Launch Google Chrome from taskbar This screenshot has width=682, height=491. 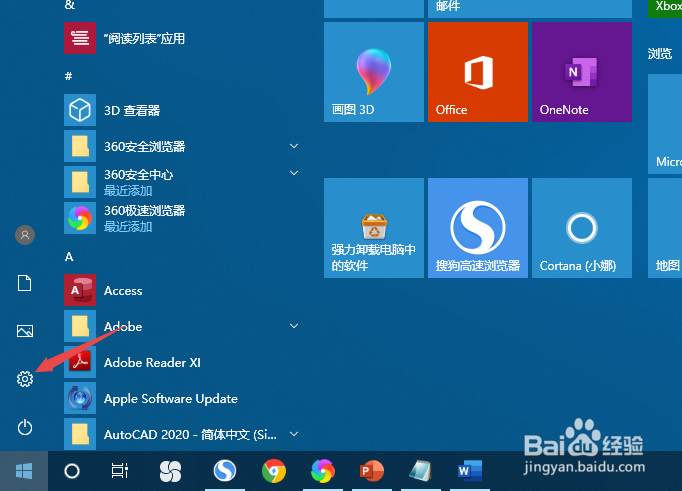click(274, 471)
